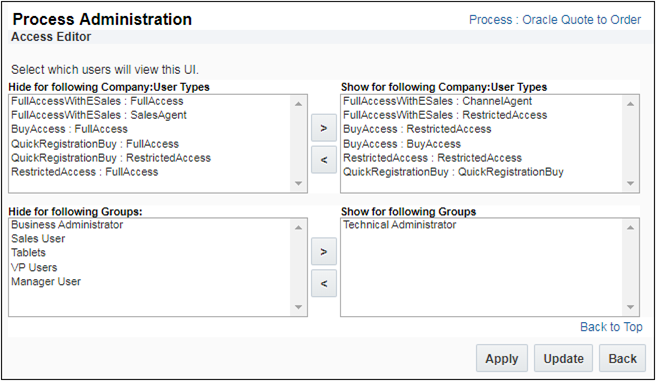The height and width of the screenshot is (381, 656).
Task: Select Tablets group
Action: (x=28, y=253)
